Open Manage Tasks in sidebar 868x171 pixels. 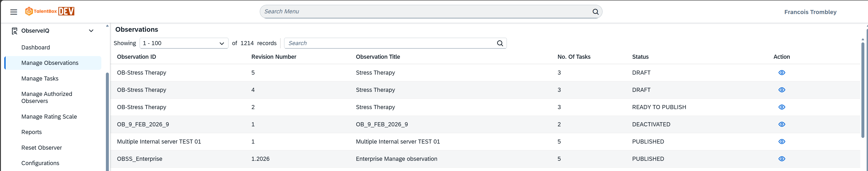coord(40,78)
